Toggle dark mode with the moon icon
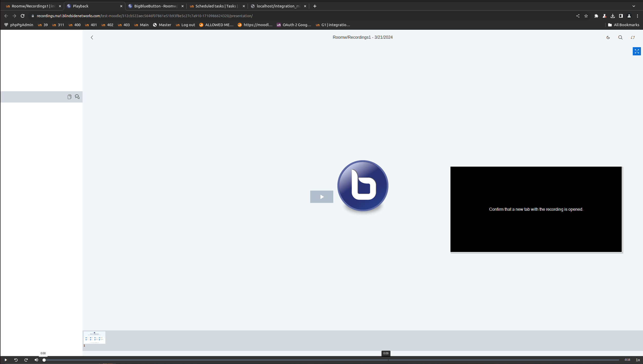The width and height of the screenshot is (643, 364). tap(608, 37)
